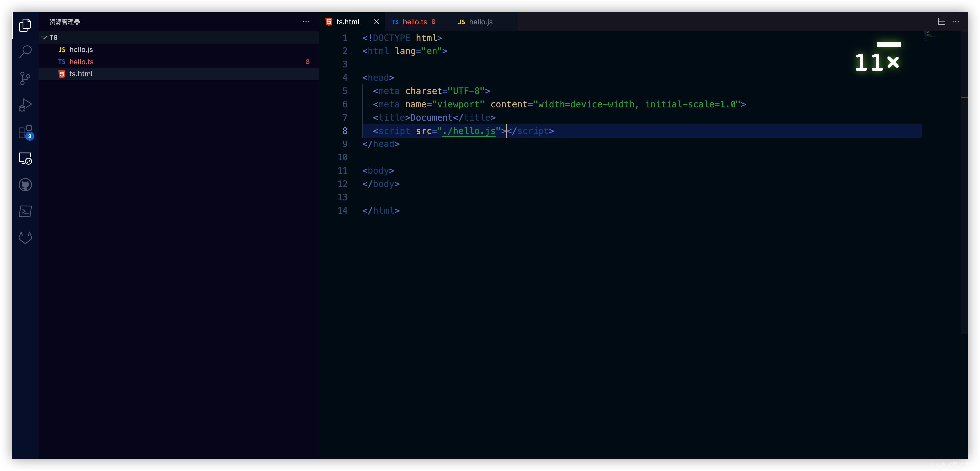Open Explorer panel more actions ellipsis
This screenshot has height=471, width=980.
pos(306,22)
